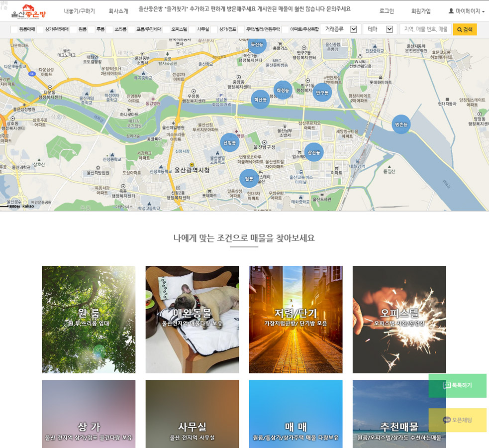The width and height of the screenshot is (489, 448).
Task: Open the 오픈채팅 floating button
Action: pyautogui.click(x=457, y=420)
